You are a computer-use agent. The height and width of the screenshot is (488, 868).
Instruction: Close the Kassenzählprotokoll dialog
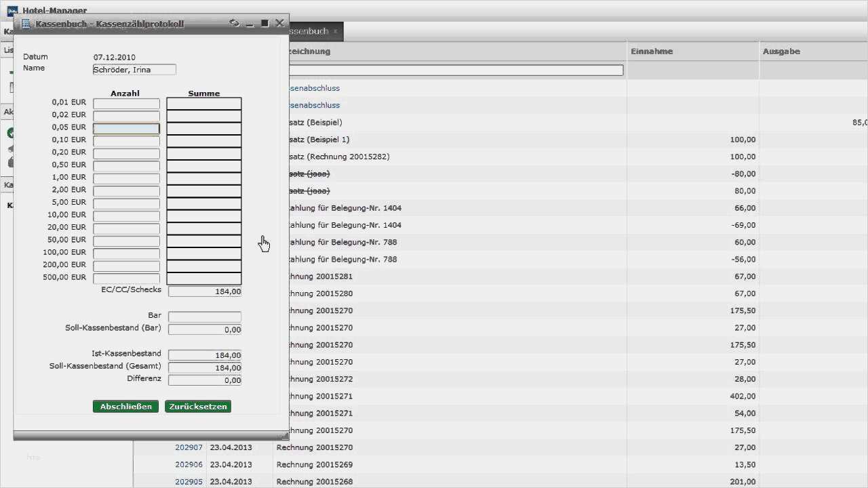279,23
